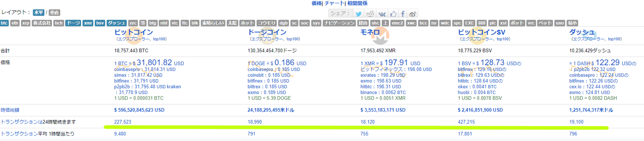The height and width of the screenshot is (141, 644).
Task: Toggle the blk coin tag
Action: click(x=195, y=23)
